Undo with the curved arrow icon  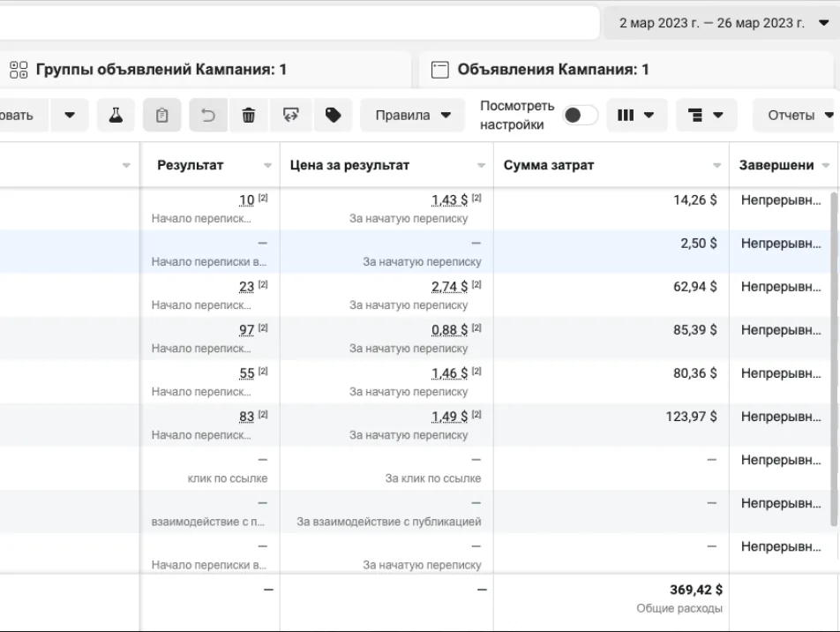pyautogui.click(x=208, y=115)
